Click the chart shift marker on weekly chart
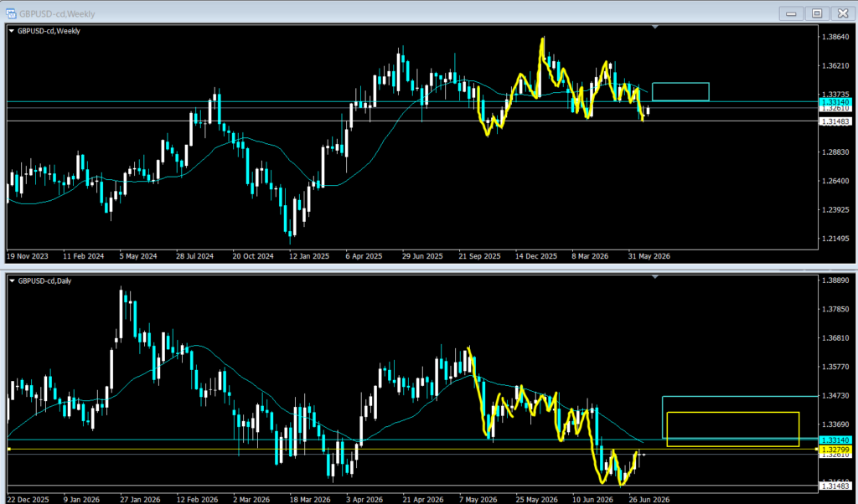The width and height of the screenshot is (858, 504). (655, 26)
